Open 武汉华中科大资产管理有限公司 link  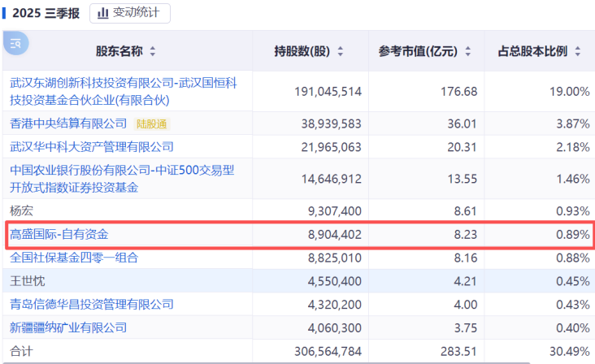92,147
